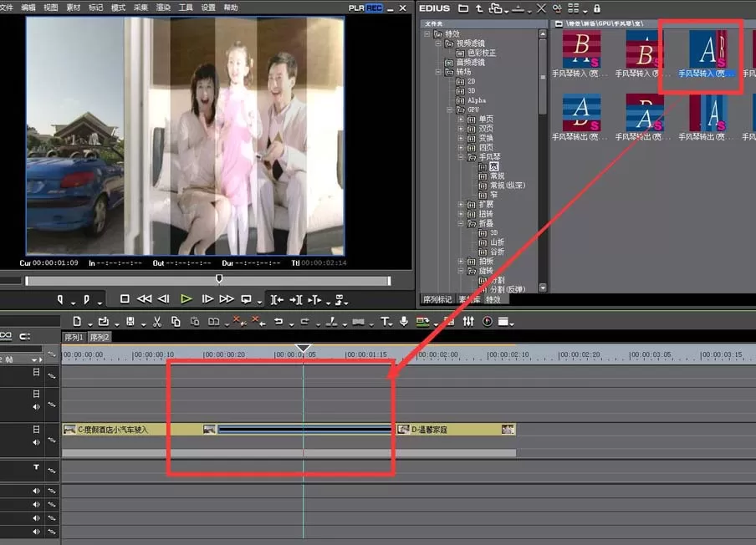
Task: Click the save project icon
Action: point(130,322)
